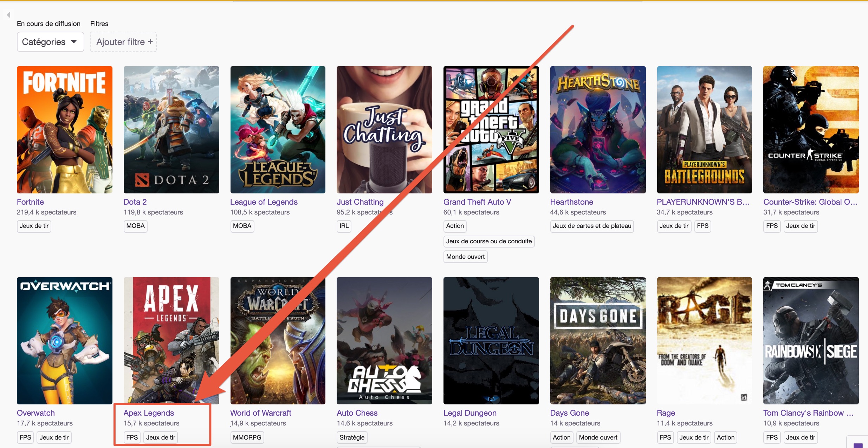Viewport: 868px width, 448px height.
Task: Click the Counter-Strike: Global Offensive title
Action: [x=811, y=202]
